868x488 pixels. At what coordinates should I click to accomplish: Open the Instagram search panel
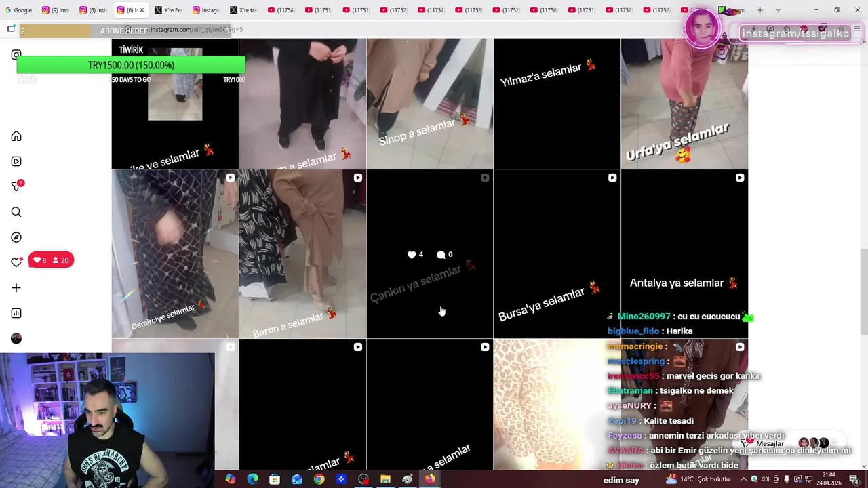16,212
